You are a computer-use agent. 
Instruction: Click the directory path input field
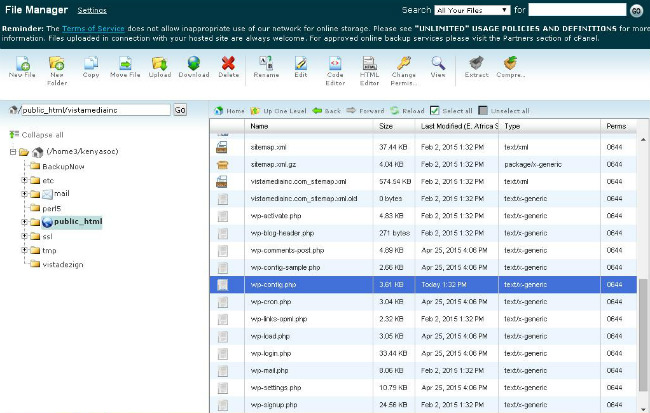(x=95, y=110)
